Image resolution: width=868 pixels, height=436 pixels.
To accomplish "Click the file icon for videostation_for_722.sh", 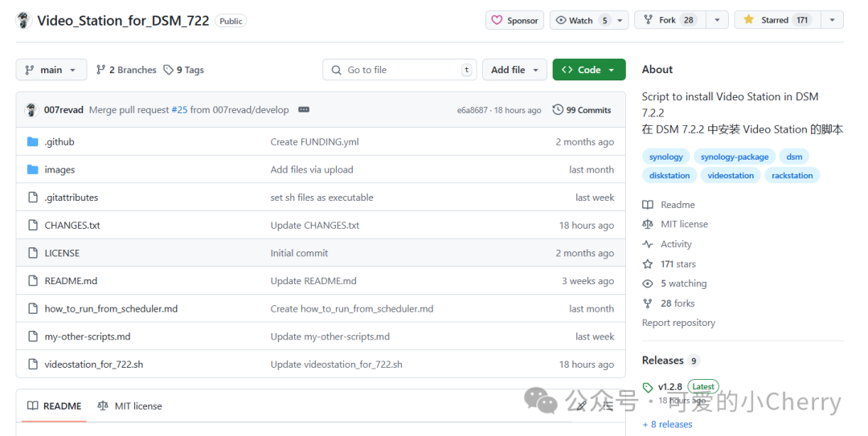I will [x=33, y=364].
